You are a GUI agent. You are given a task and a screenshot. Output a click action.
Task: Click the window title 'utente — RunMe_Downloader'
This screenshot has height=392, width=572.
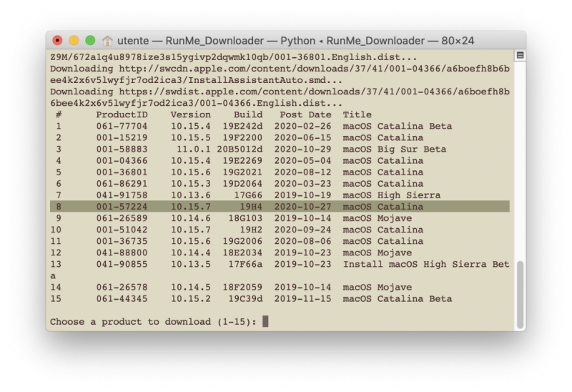point(190,41)
